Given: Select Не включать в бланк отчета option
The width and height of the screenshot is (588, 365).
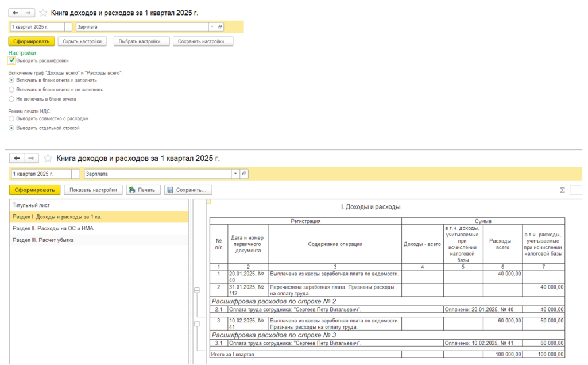Looking at the screenshot, I should click(11, 99).
